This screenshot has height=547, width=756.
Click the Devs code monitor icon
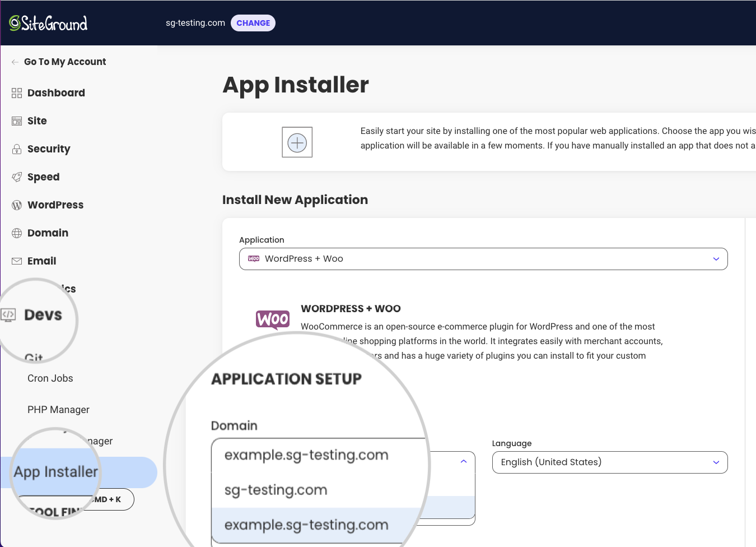pos(8,315)
